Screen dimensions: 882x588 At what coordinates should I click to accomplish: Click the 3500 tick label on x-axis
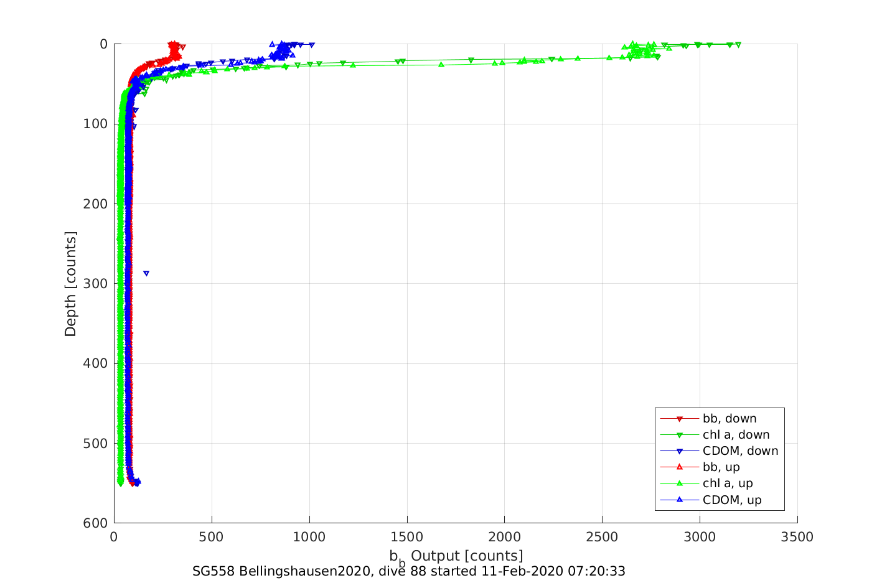pyautogui.click(x=797, y=538)
